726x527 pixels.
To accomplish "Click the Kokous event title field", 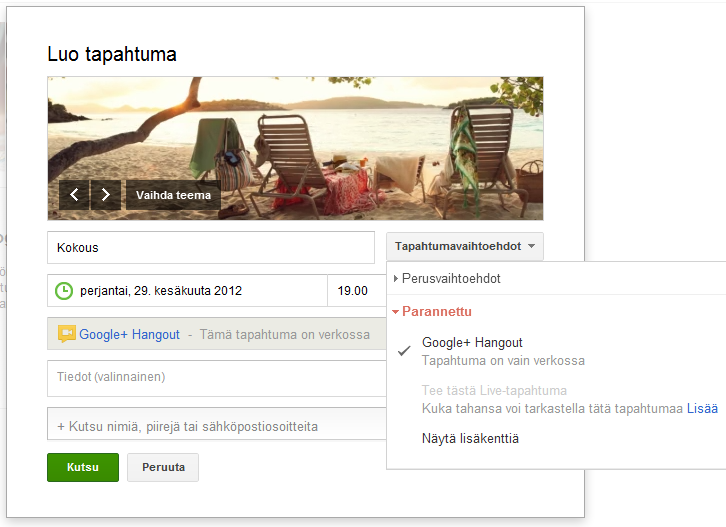I will [x=210, y=247].
